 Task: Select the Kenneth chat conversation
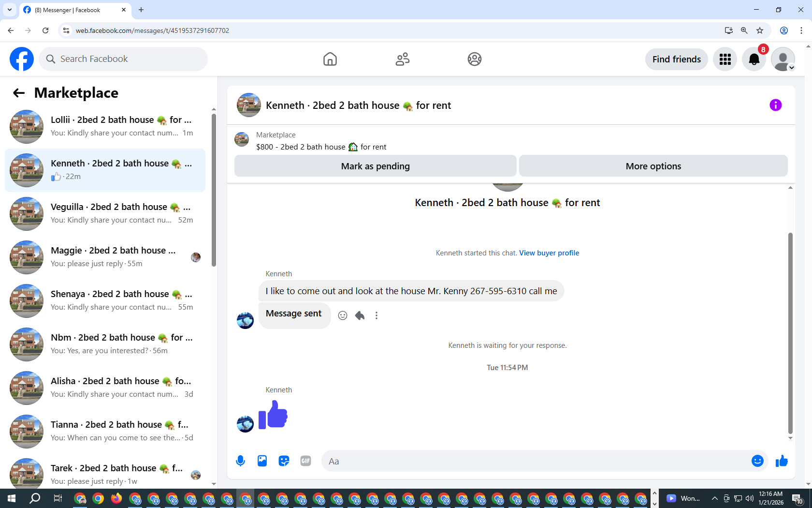tap(105, 170)
